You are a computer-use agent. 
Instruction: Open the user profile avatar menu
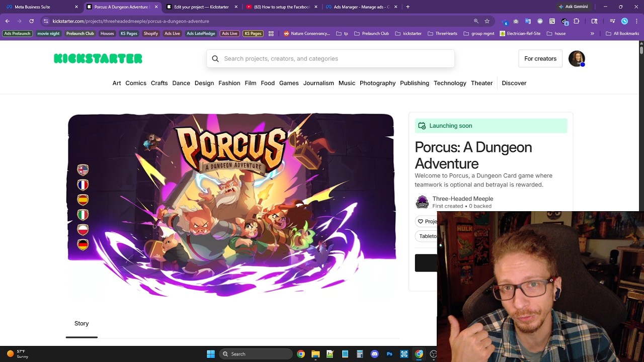(577, 59)
